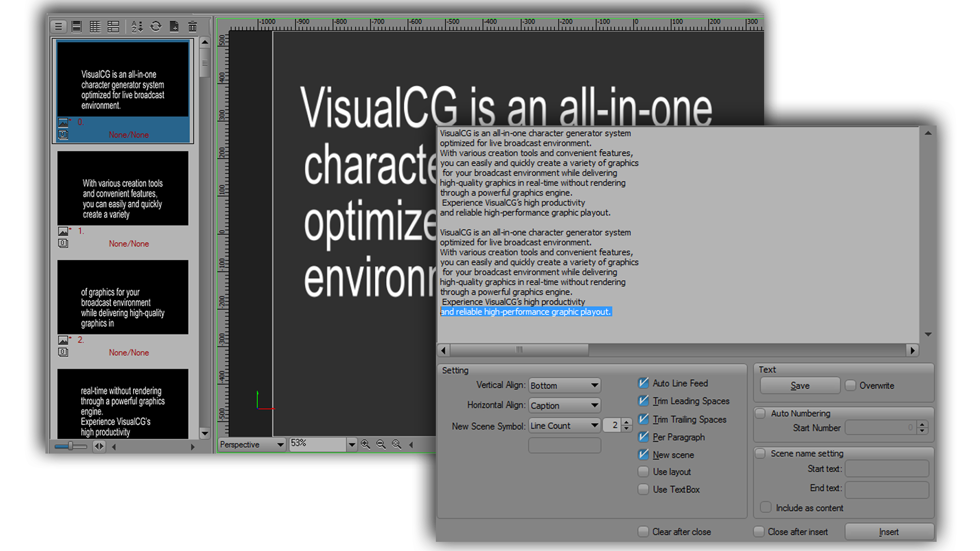Image resolution: width=980 pixels, height=551 pixels.
Task: Click the layer icon under scene 0
Action: point(63,135)
